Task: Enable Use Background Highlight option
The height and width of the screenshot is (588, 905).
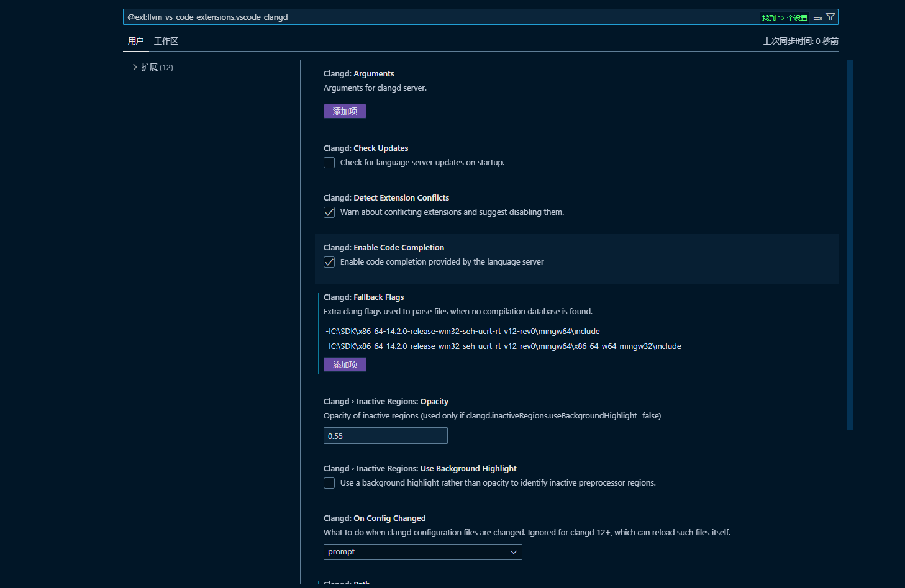Action: tap(329, 482)
